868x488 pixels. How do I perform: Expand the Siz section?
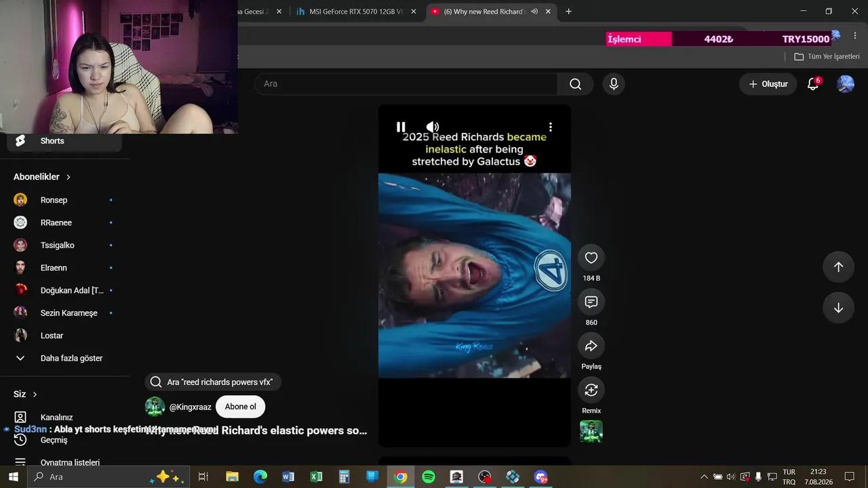coord(26,394)
